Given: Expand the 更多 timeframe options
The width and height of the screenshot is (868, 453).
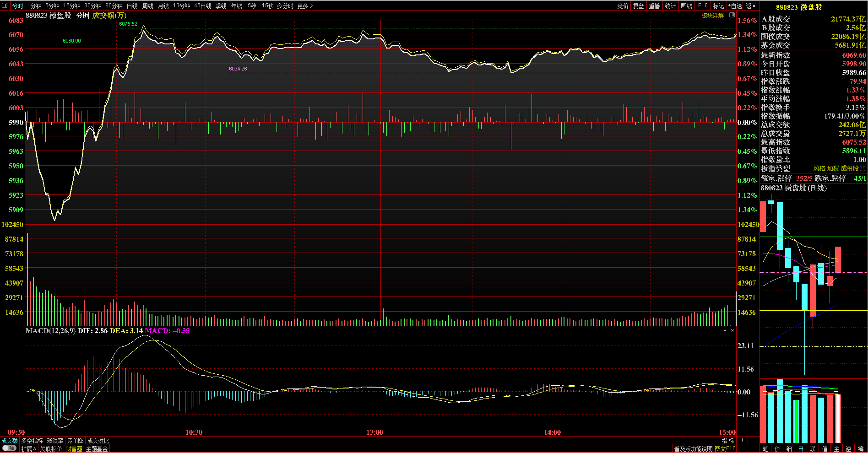Looking at the screenshot, I should click(305, 6).
